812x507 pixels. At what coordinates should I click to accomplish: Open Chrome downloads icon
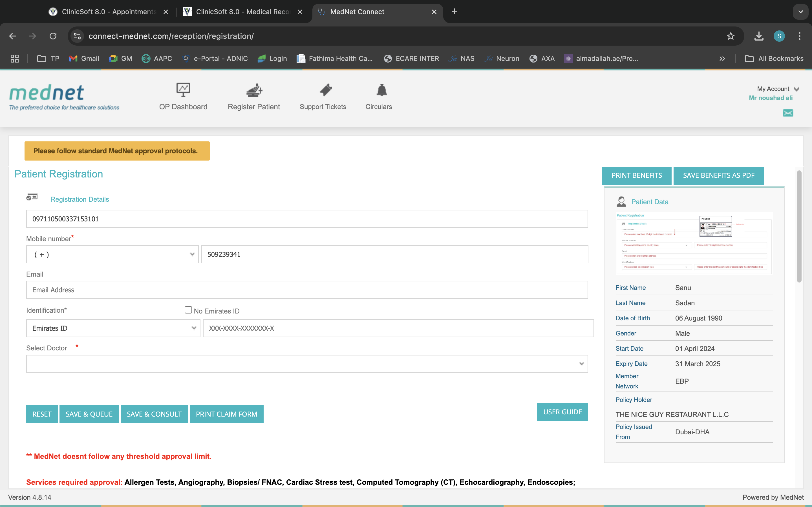(759, 36)
